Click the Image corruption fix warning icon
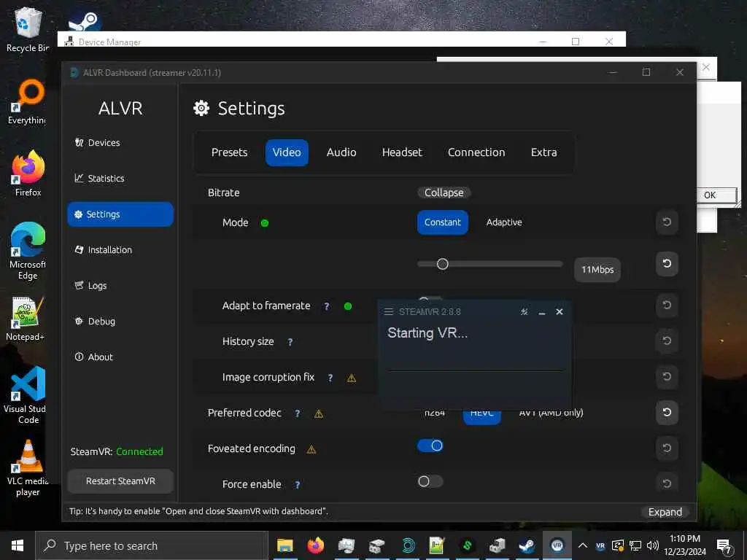This screenshot has height=560, width=747. click(x=352, y=378)
